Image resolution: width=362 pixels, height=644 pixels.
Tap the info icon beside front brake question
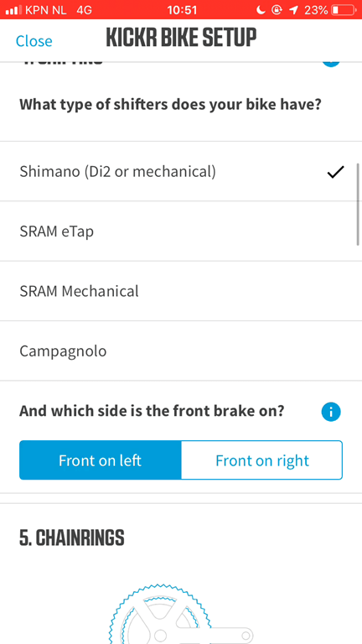tap(331, 412)
